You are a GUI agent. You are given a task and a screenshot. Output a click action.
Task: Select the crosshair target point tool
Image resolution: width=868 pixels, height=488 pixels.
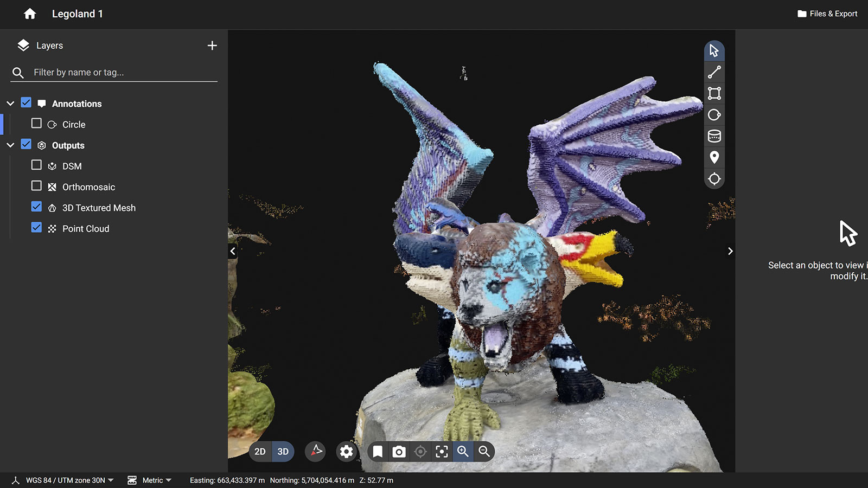coord(714,179)
